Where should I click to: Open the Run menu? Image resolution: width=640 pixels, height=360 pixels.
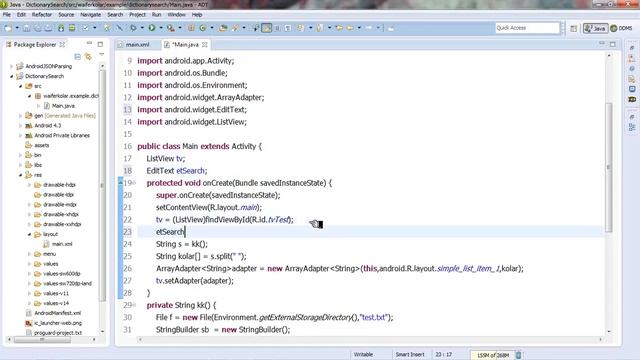pyautogui.click(x=156, y=15)
